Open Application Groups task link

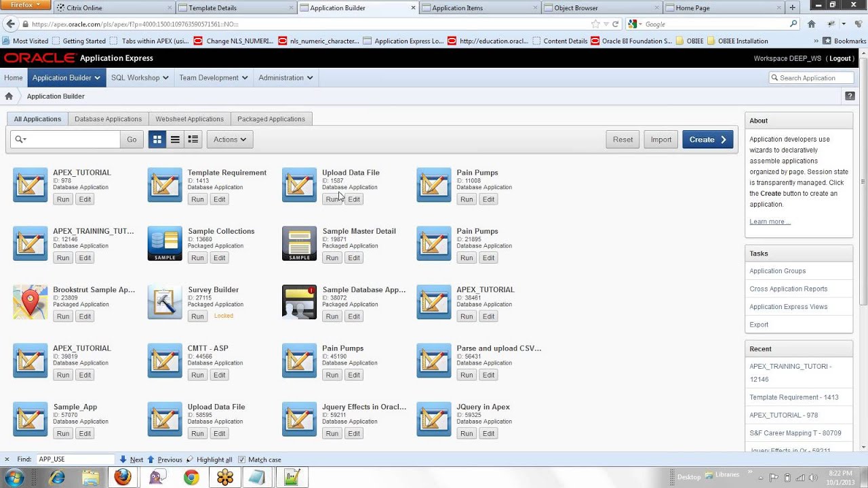click(777, 271)
